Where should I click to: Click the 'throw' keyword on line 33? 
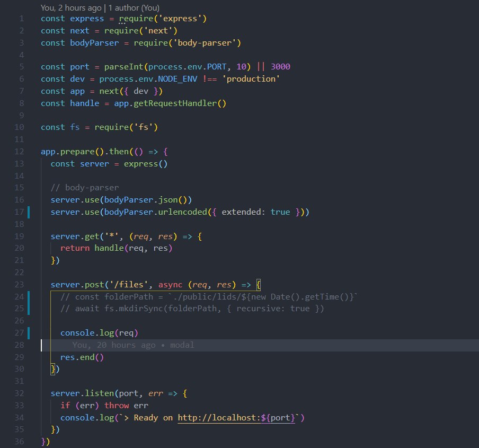click(117, 406)
